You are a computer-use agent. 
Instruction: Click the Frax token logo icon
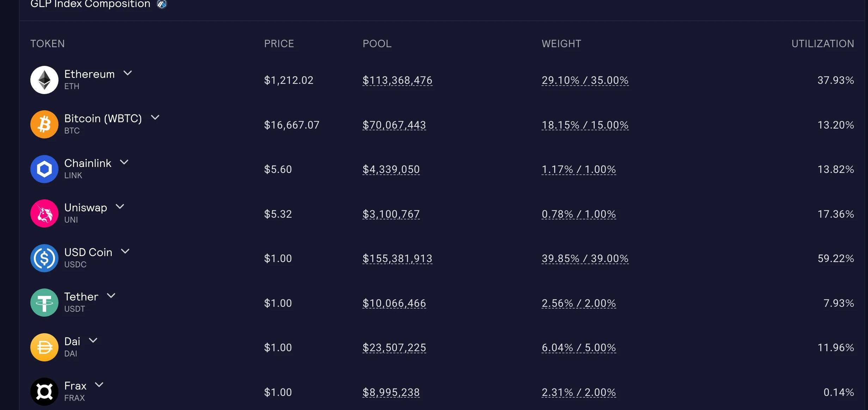tap(44, 392)
